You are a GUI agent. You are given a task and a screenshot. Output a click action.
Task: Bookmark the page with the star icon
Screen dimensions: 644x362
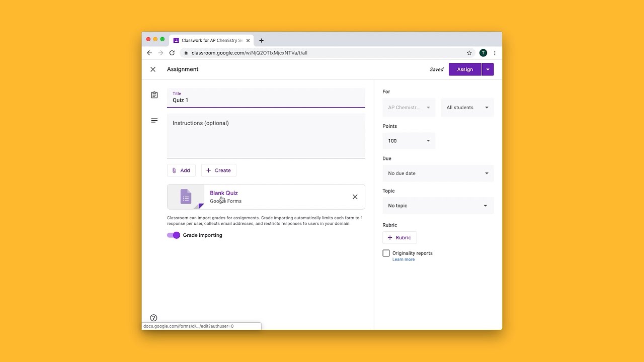tap(469, 53)
